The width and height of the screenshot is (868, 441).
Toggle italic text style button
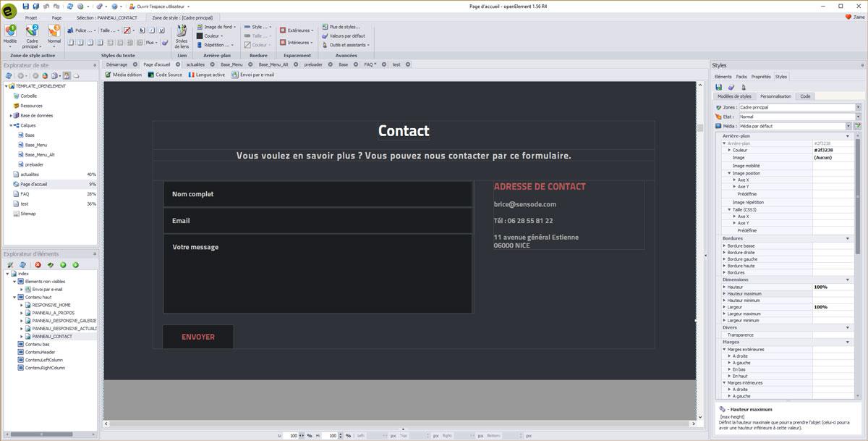(x=152, y=30)
